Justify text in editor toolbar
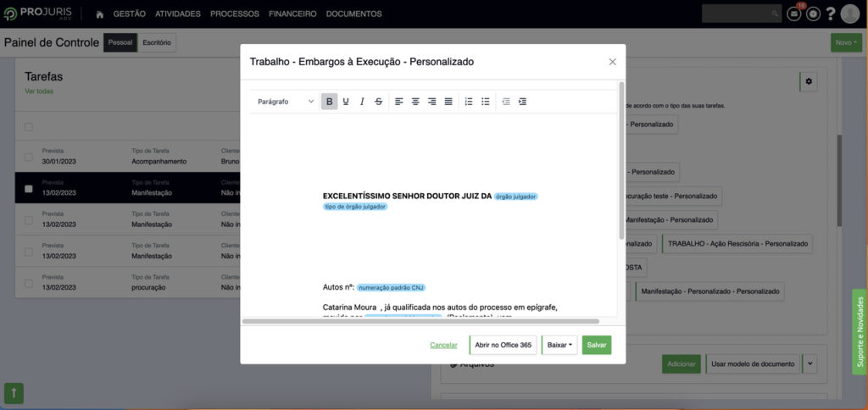 (448, 102)
